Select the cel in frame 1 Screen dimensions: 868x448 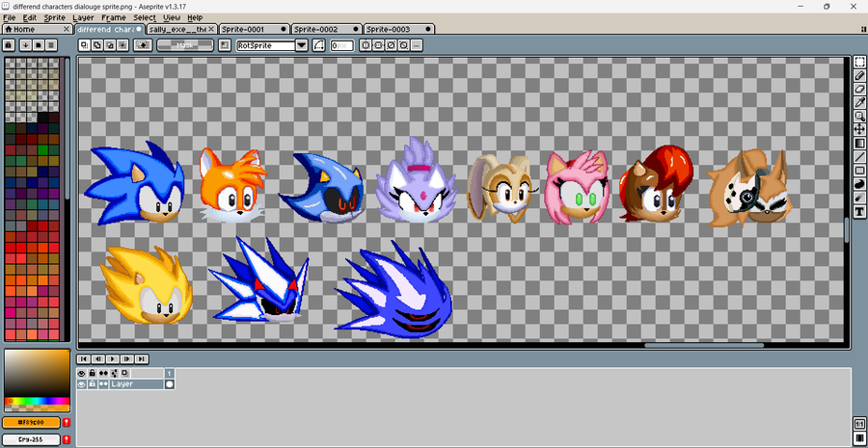(x=170, y=383)
